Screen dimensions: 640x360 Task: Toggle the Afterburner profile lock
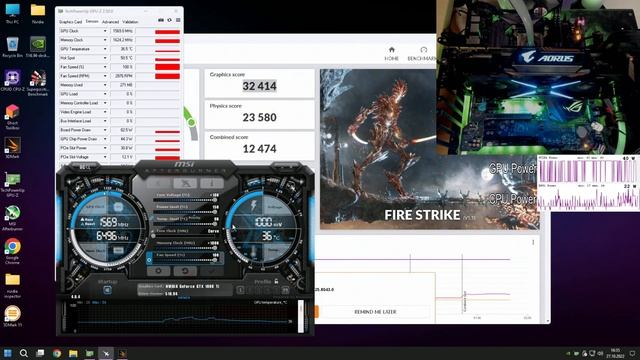[x=276, y=281]
